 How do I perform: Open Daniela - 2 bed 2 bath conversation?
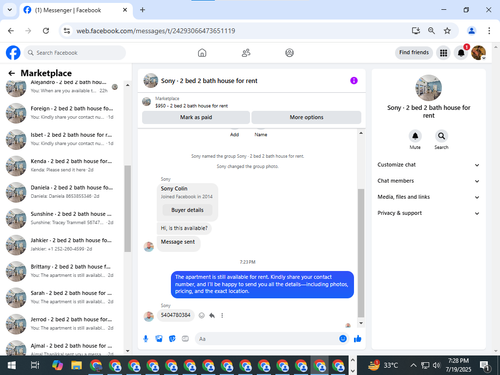click(63, 192)
